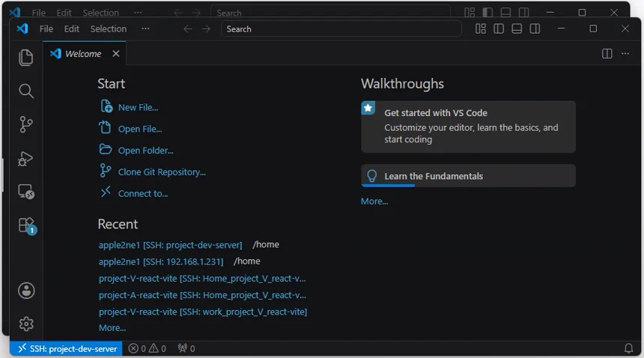This screenshot has height=358, width=644.
Task: Open Selection menu in the back window
Action: [x=100, y=13]
